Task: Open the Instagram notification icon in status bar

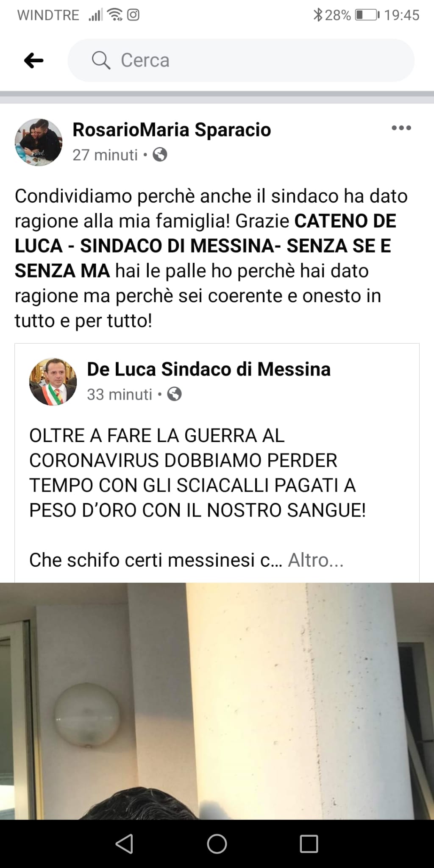Action: pos(134,15)
